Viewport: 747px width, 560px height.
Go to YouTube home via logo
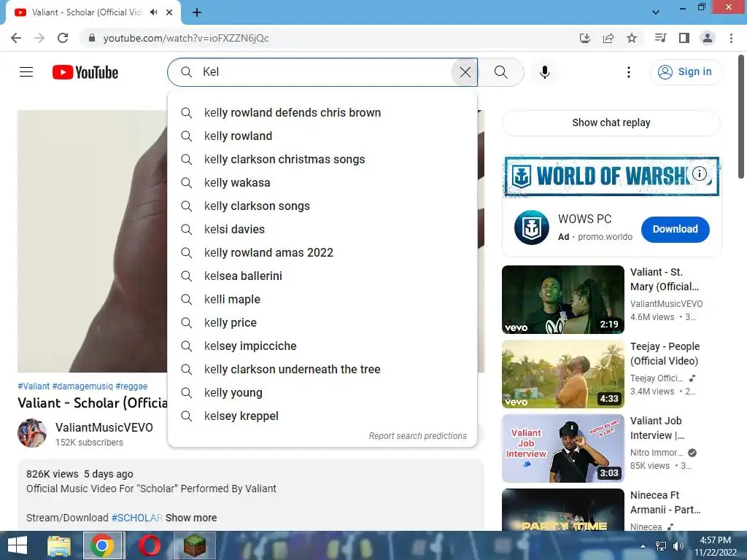coord(85,72)
